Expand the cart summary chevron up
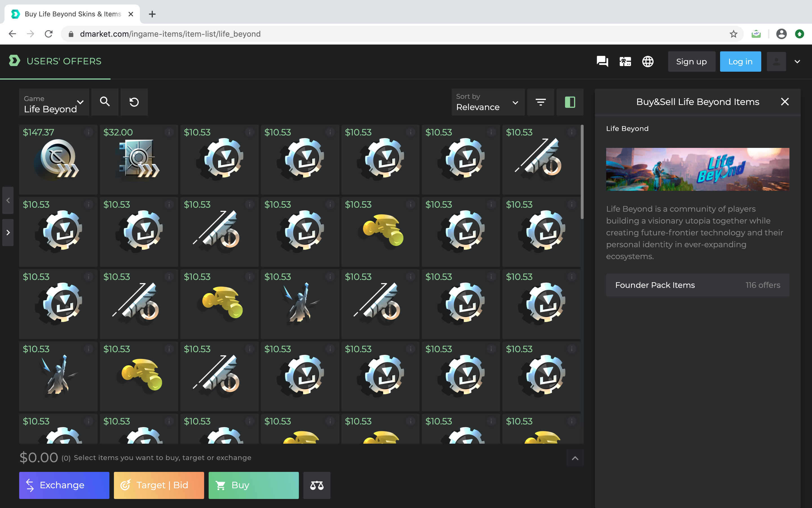Viewport: 812px width, 508px height. click(x=575, y=458)
